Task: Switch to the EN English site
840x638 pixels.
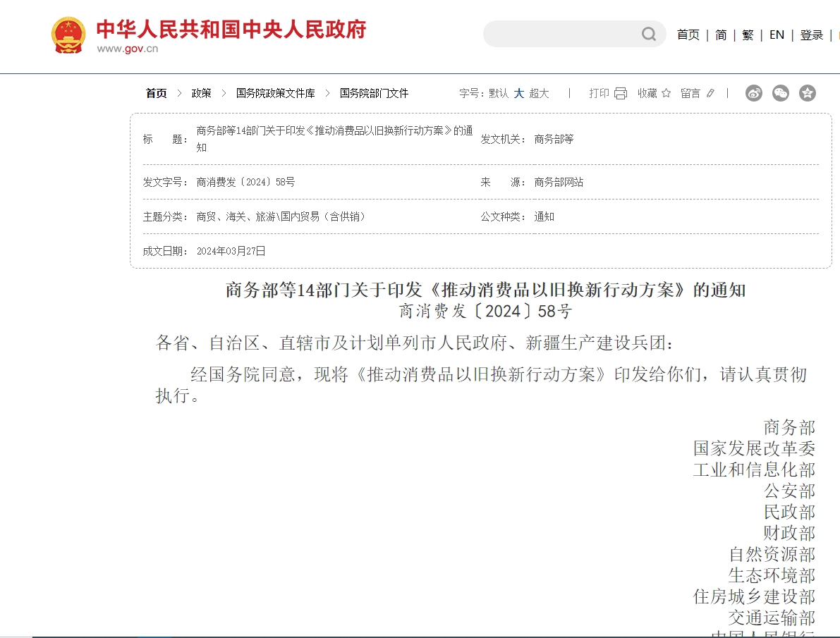Action: pos(777,35)
